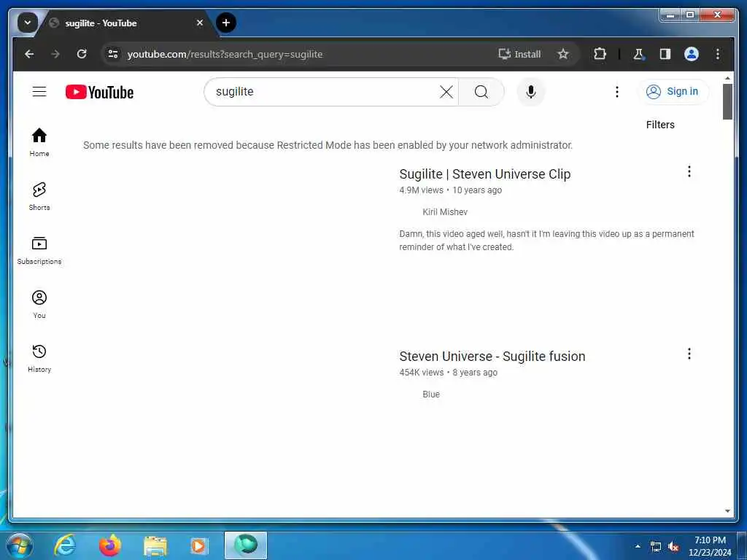Open the network tray icon

(x=656, y=547)
